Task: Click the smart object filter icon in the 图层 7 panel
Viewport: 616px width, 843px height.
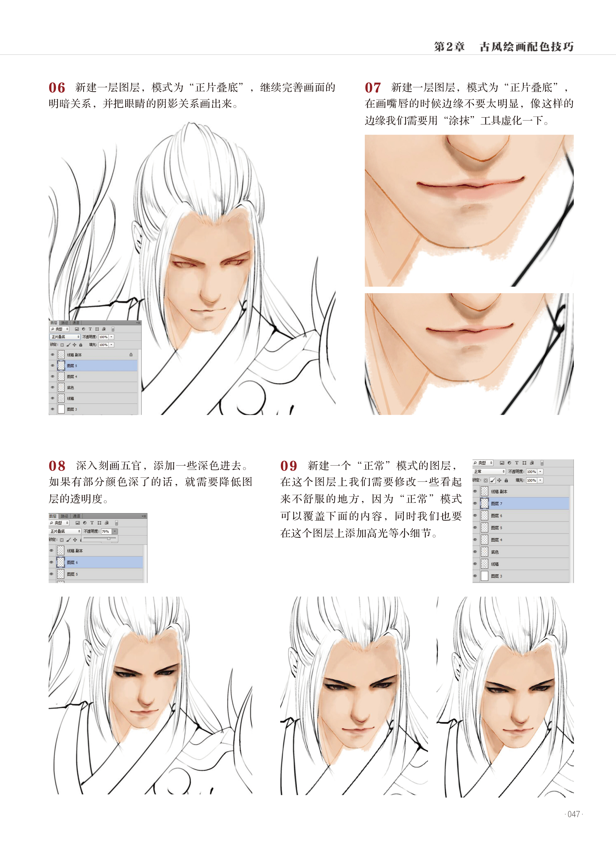Action: point(532,463)
